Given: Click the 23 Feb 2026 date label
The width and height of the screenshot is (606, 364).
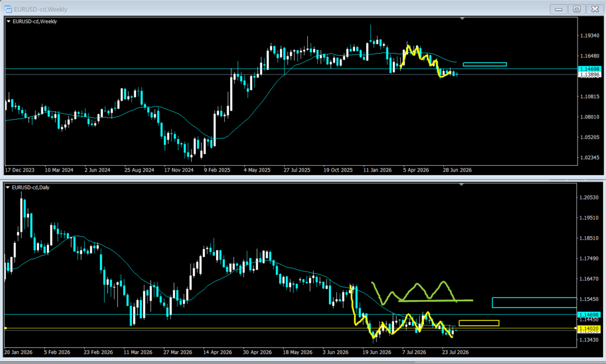Looking at the screenshot, I should tap(98, 352).
